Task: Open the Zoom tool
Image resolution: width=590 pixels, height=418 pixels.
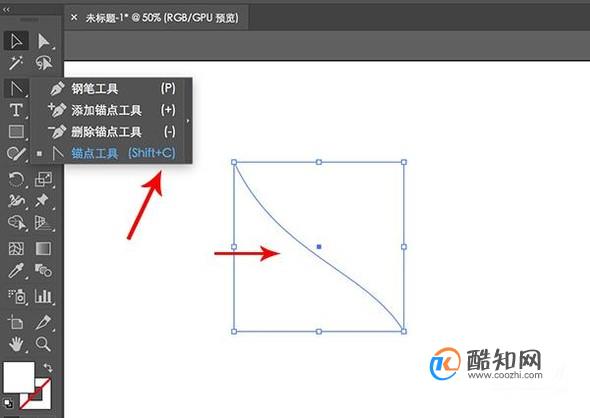Action: [x=43, y=344]
